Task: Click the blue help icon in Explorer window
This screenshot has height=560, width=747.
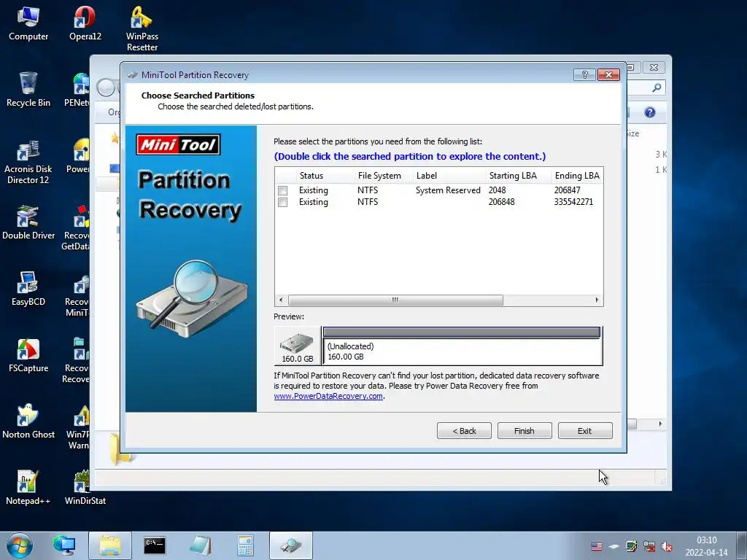Action: coord(649,112)
